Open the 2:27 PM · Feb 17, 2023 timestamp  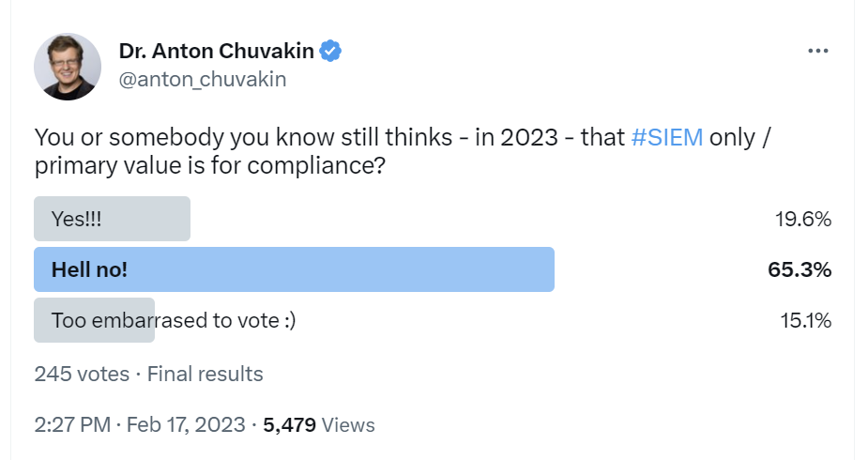[140, 425]
